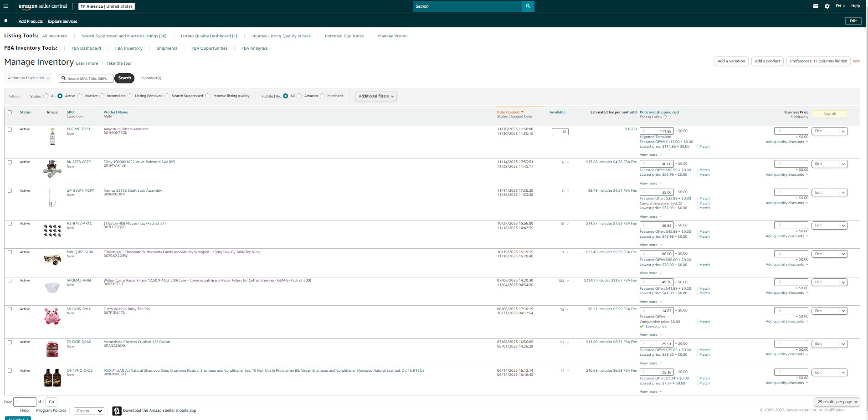This screenshot has width=868, height=420.
Task: Open Manage Pricing
Action: point(393,36)
